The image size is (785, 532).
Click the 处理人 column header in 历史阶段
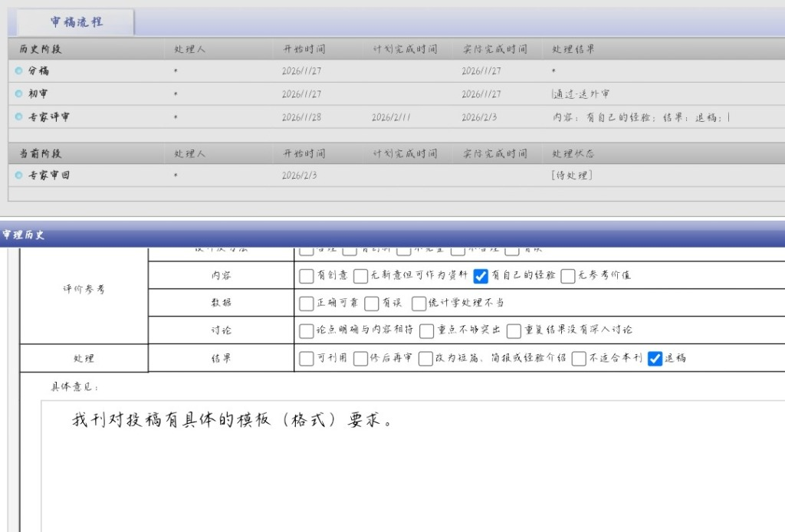189,49
